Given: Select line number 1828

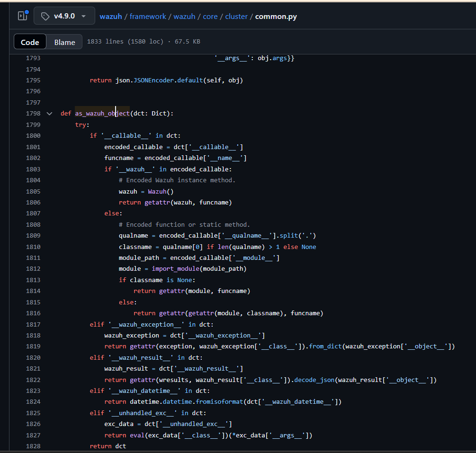Looking at the screenshot, I should (x=33, y=446).
